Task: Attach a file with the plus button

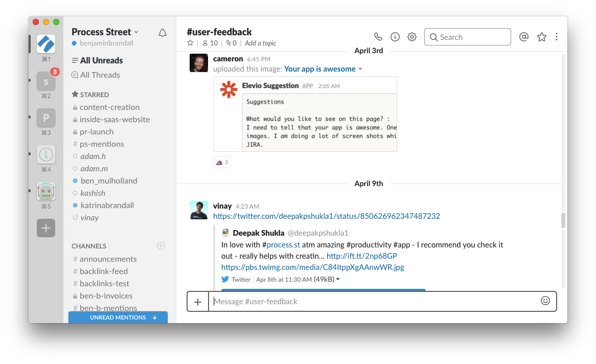Action: (198, 302)
